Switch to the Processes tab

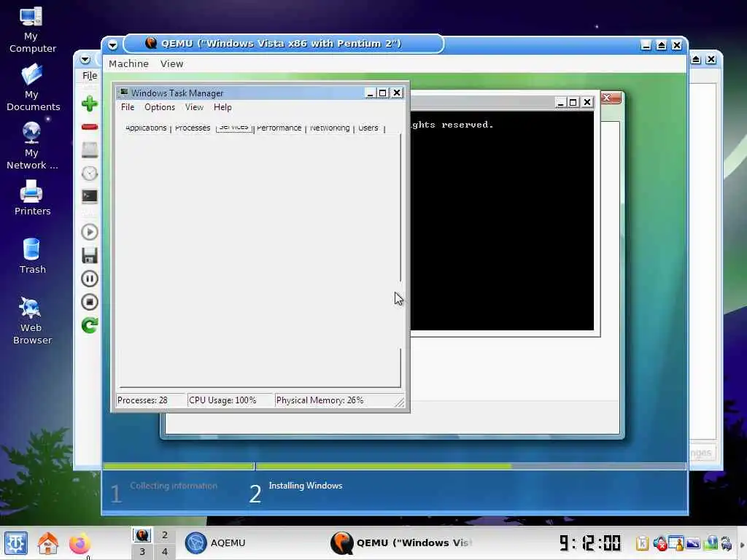click(x=193, y=128)
